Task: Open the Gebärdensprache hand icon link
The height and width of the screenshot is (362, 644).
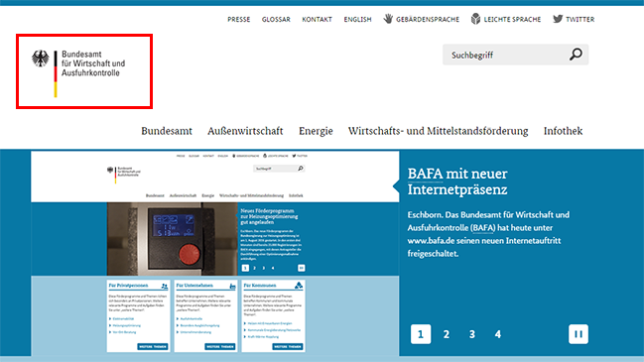Action: pos(388,19)
